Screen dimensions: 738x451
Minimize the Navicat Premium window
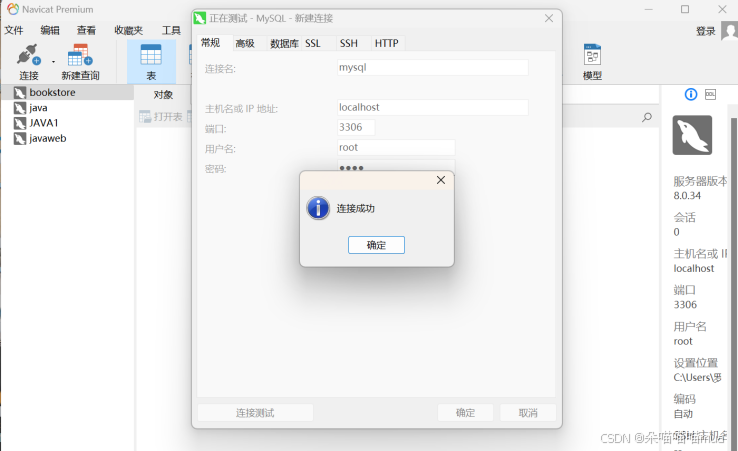(x=649, y=9)
